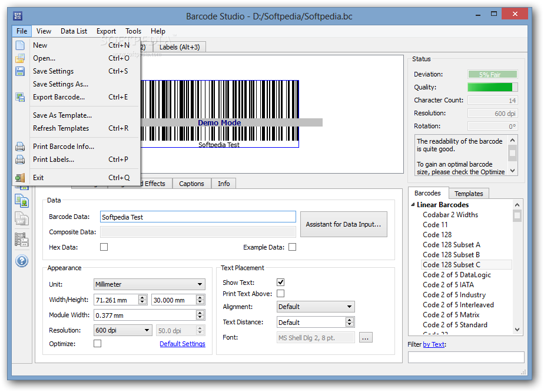The height and width of the screenshot is (392, 544).
Task: Select Code 2 of 5 Interleaved barcode
Action: 458,305
